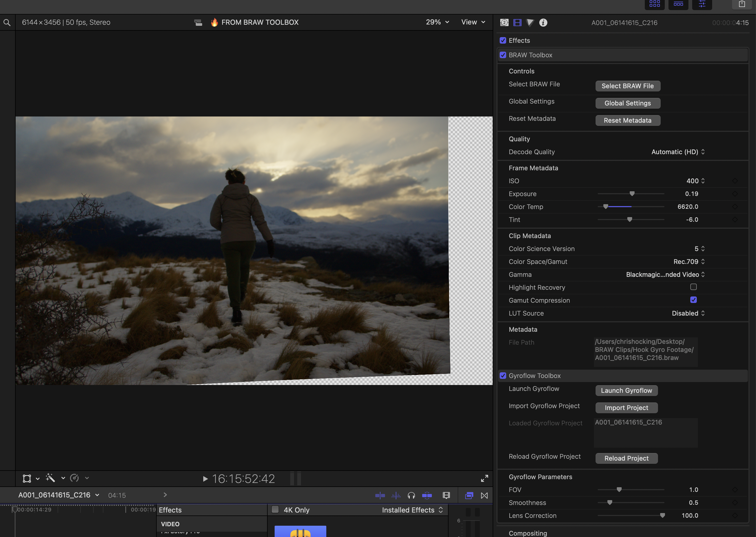Select the VIDEO category in Effects browser
Viewport: 756px width, 537px height.
coord(170,524)
